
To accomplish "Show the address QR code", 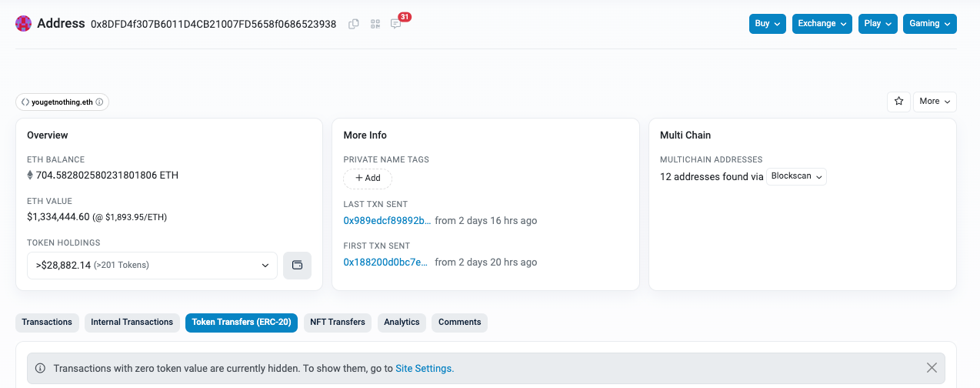I will click(375, 24).
